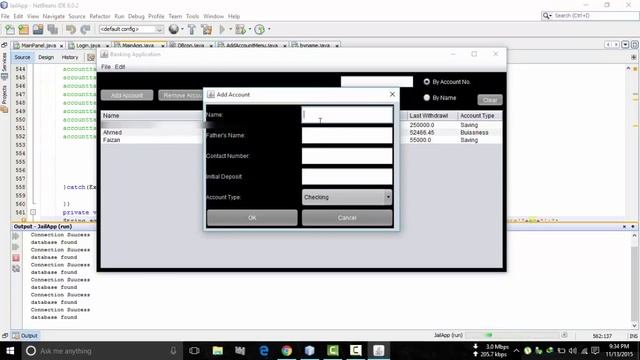The width and height of the screenshot is (640, 360).
Task: Switch to the History view tab
Action: [x=70, y=57]
